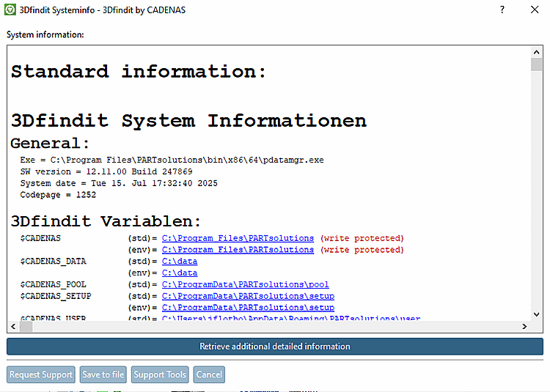This screenshot has height=392, width=550.
Task: Click the horizontal scrollbar right arrow
Action: coord(524,327)
